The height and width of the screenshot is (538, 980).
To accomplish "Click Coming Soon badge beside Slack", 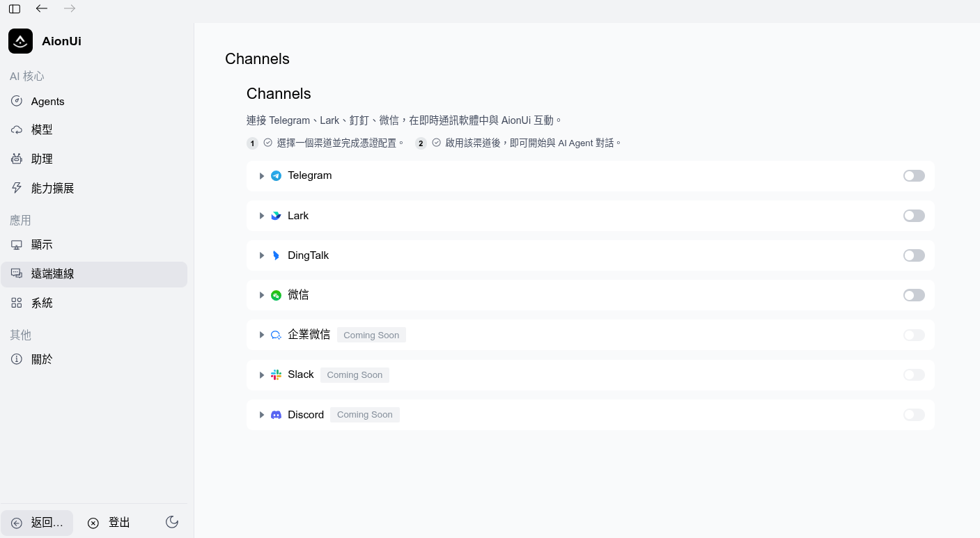I will 355,375.
